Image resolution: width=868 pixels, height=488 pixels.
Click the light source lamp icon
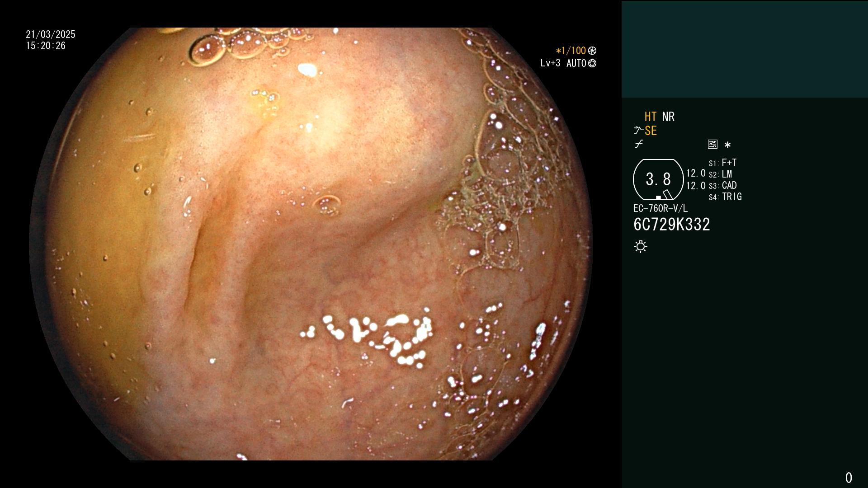coord(641,246)
